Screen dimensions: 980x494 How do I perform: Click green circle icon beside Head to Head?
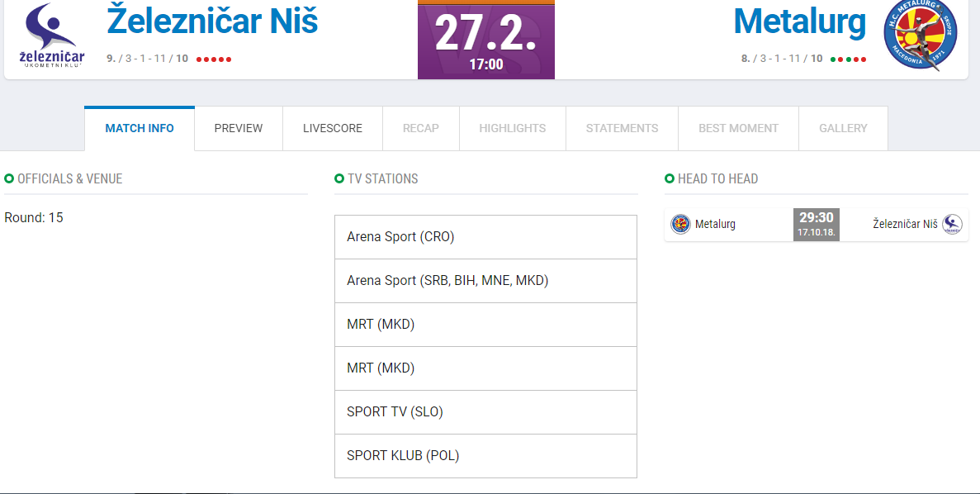[x=670, y=178]
